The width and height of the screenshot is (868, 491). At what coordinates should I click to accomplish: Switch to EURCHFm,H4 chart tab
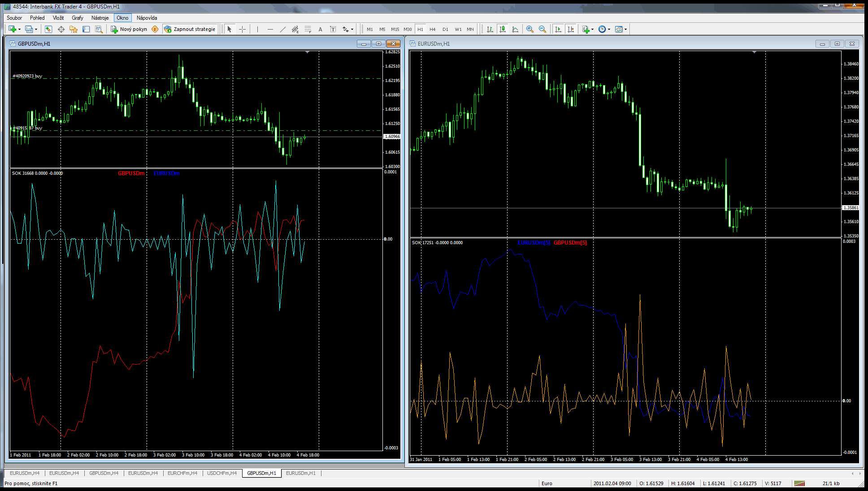[182, 473]
